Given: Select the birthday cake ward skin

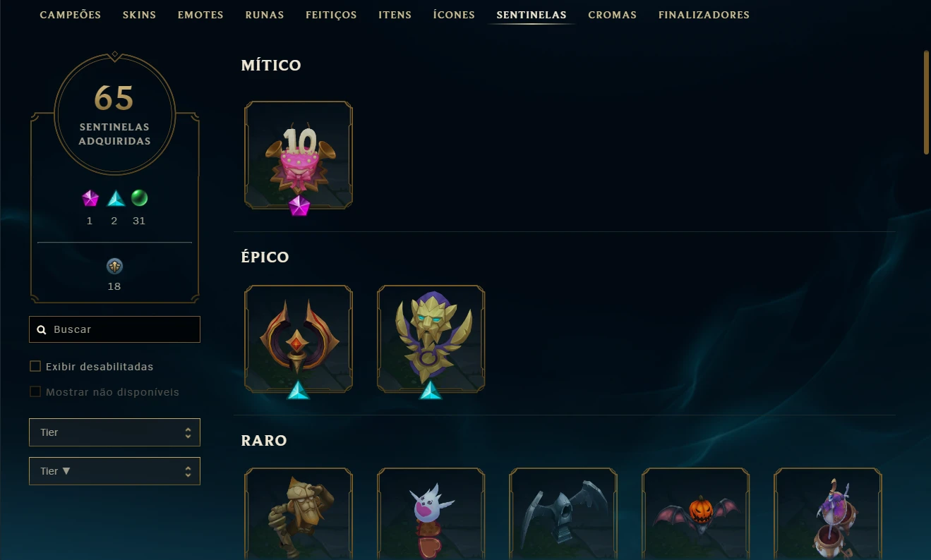Looking at the screenshot, I should coord(299,155).
